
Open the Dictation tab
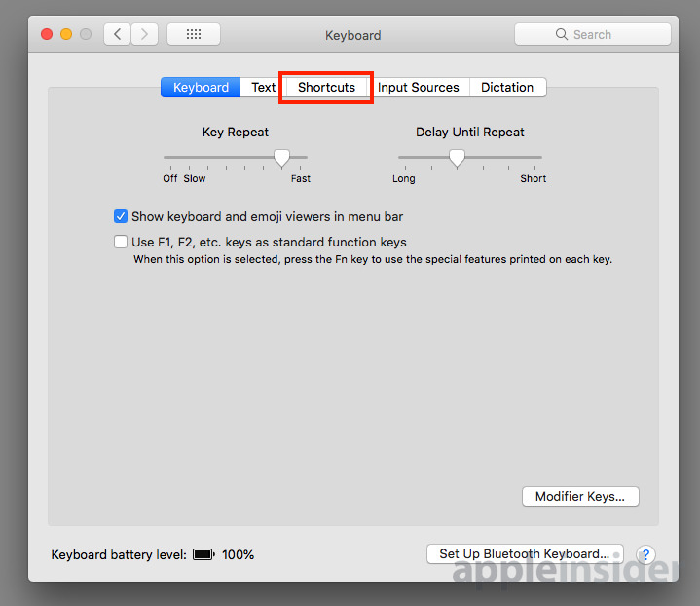pyautogui.click(x=507, y=87)
